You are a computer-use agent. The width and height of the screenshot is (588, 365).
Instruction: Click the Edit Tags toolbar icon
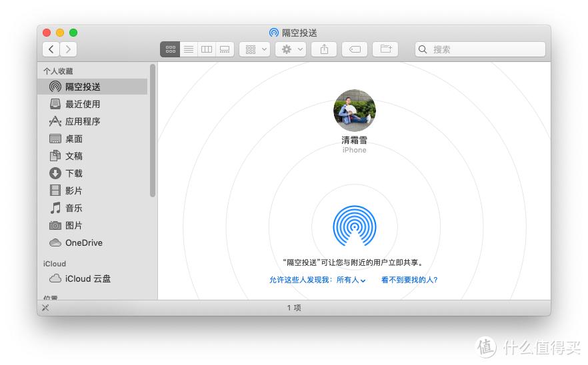coord(355,49)
